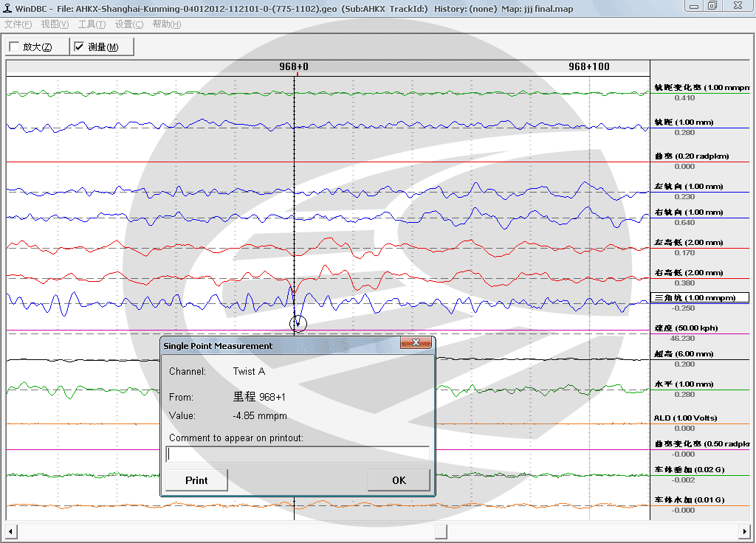Confirm the measurement dialog with OK
This screenshot has height=543, width=756.
399,480
